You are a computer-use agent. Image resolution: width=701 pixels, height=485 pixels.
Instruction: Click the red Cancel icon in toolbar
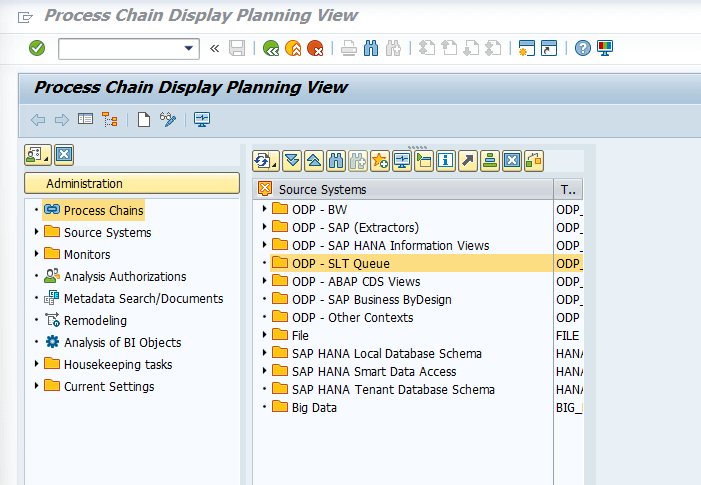point(315,48)
